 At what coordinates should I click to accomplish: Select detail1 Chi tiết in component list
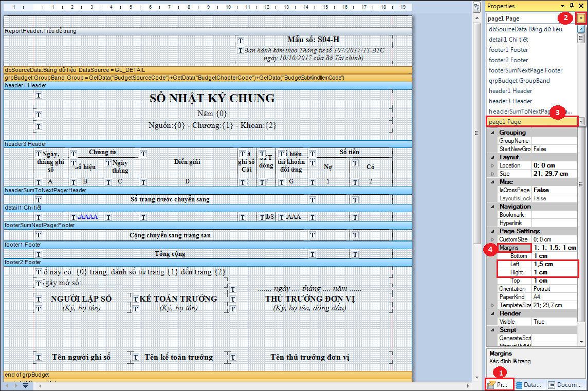pyautogui.click(x=508, y=40)
